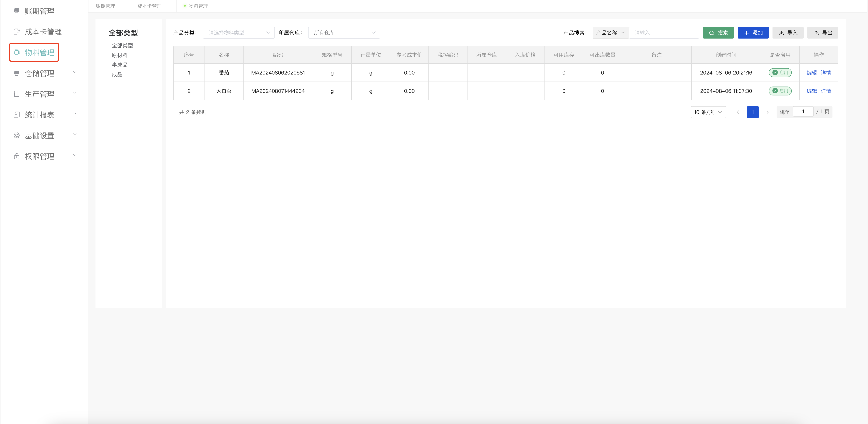Viewport: 868px width, 424px height.
Task: Click the 仓储管理 sidebar icon
Action: [x=16, y=73]
